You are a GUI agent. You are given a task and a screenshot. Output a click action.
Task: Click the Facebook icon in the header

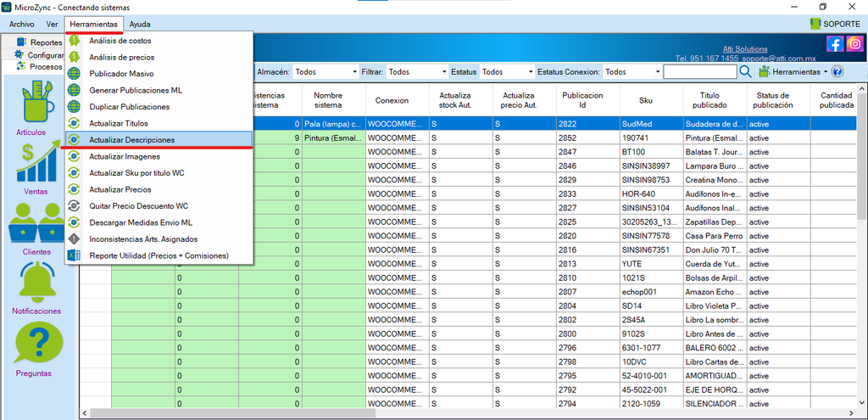835,44
